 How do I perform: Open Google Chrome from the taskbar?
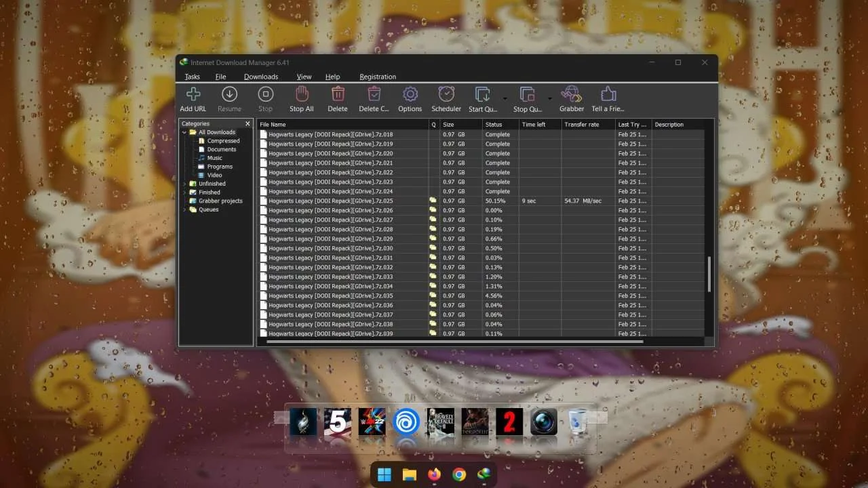(x=459, y=474)
